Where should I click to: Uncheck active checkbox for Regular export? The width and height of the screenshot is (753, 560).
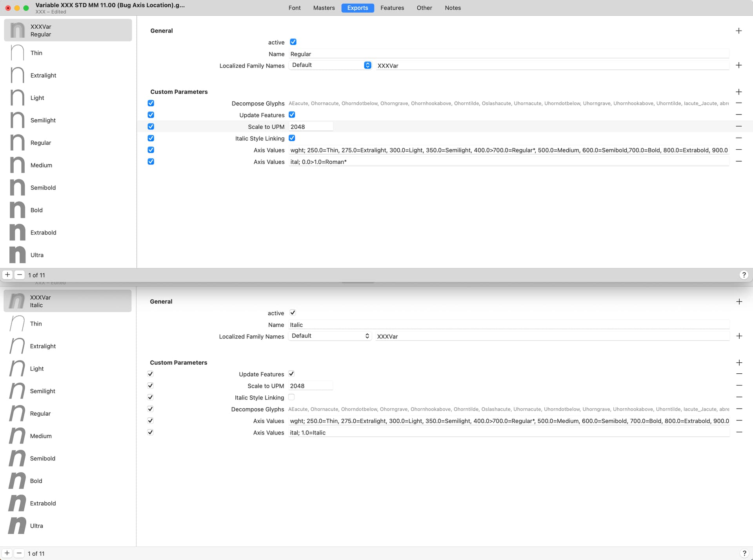[293, 42]
